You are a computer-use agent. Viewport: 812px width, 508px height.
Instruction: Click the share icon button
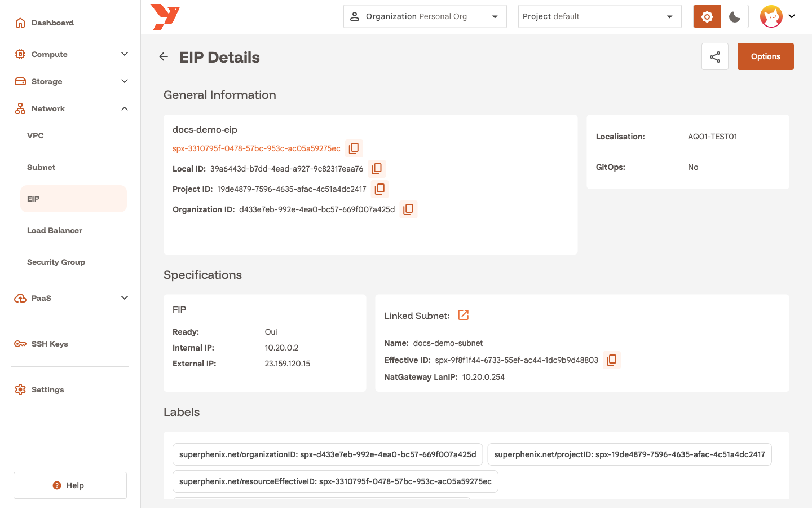715,56
